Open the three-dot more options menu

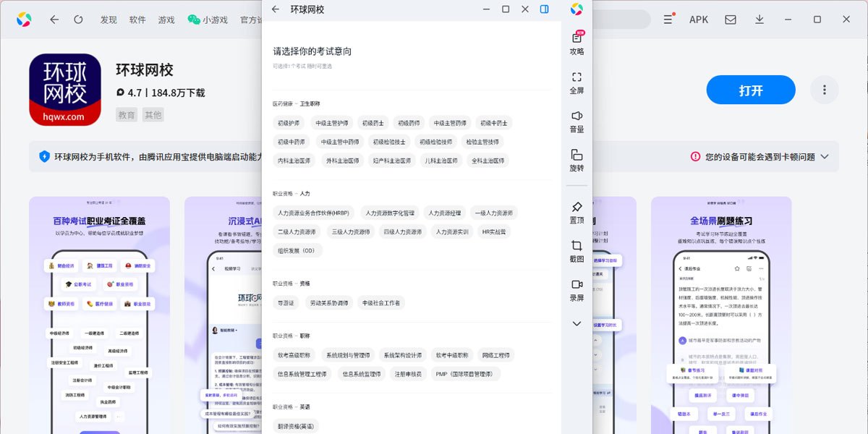tap(824, 90)
